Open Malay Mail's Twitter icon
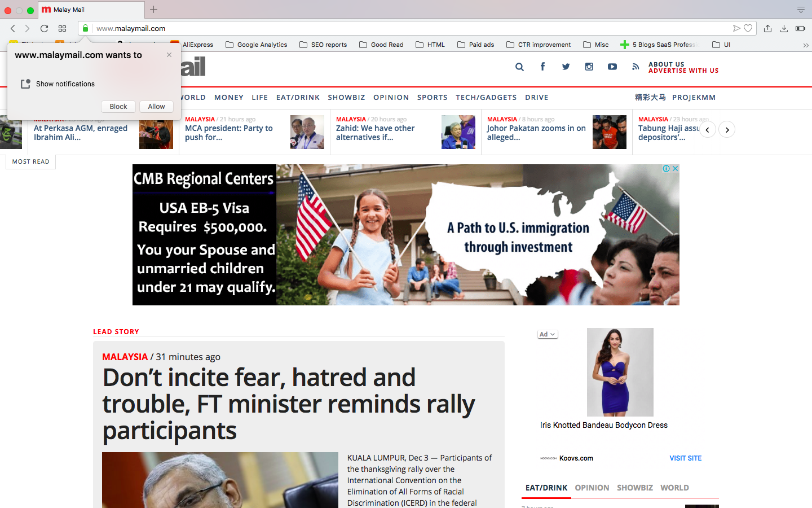The image size is (812, 508). point(566,67)
